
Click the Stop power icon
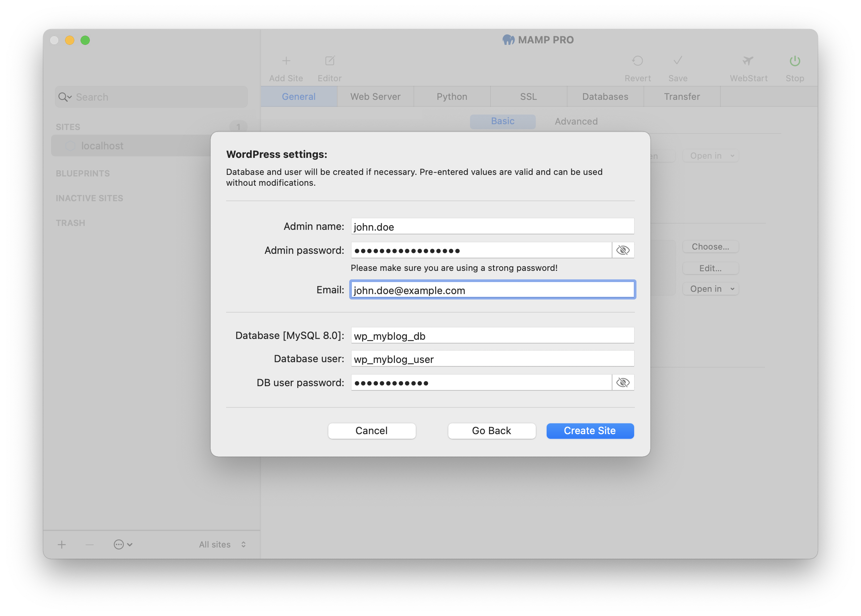pyautogui.click(x=795, y=62)
